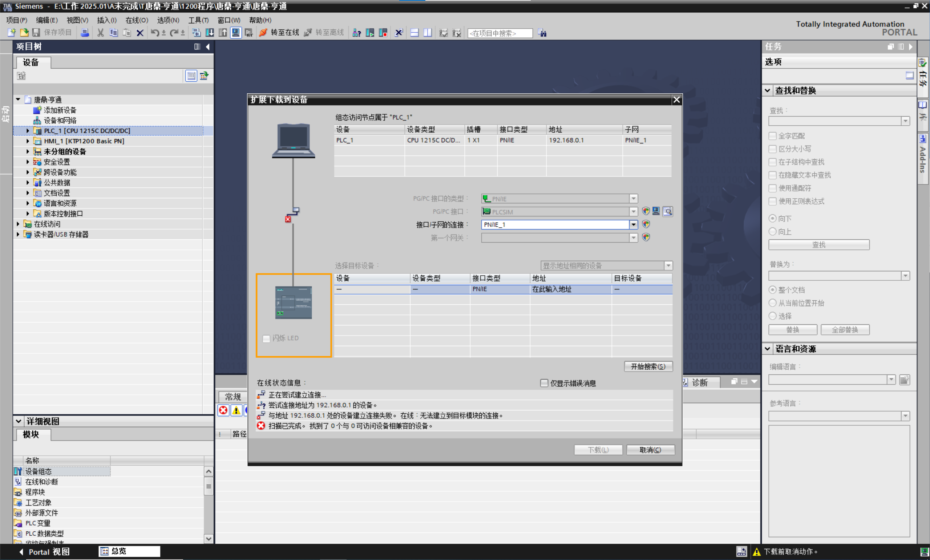Click the Go online (转至在线) icon
Screen dimensions: 930x560
(263, 33)
